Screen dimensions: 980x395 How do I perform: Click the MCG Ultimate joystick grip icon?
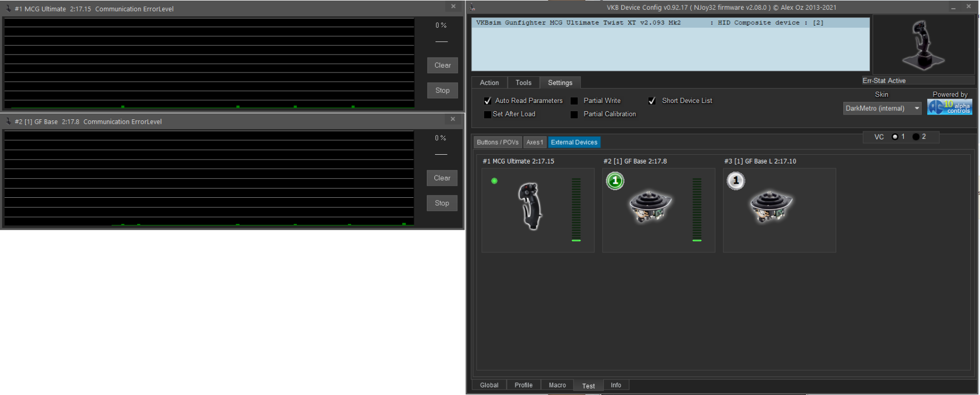530,206
